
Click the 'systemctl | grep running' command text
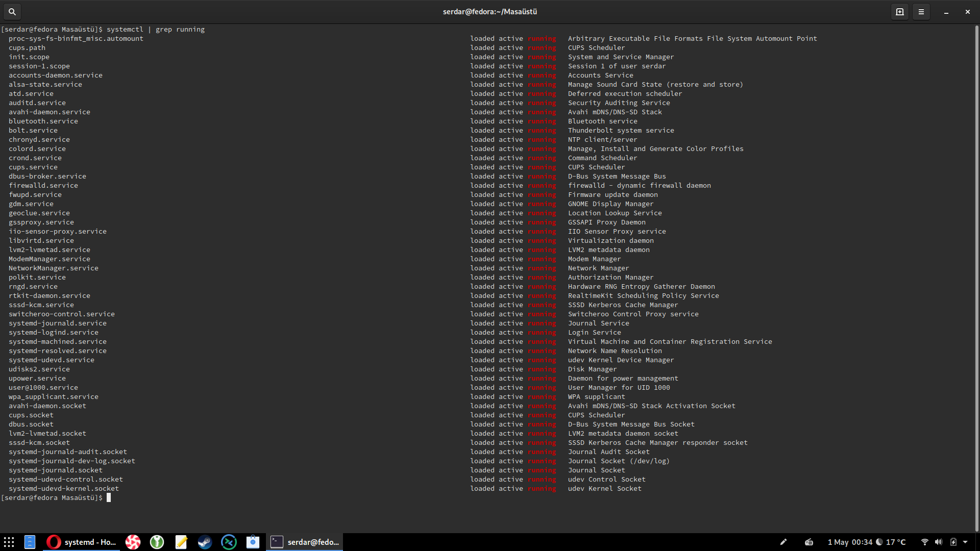coord(156,30)
